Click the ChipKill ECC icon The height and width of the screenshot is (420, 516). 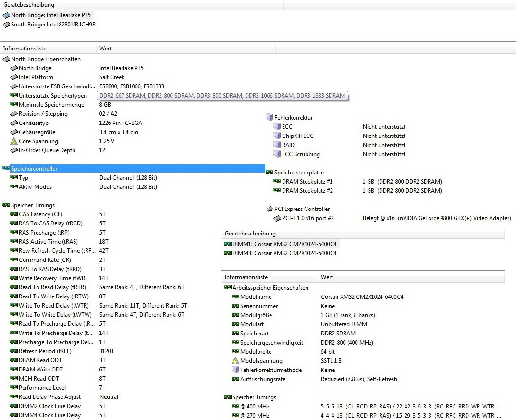(277, 136)
